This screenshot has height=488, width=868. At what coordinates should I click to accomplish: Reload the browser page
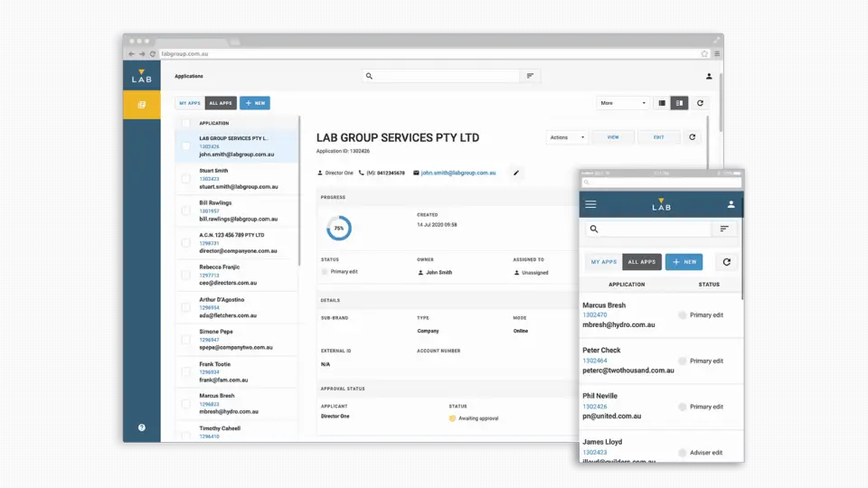(x=152, y=53)
